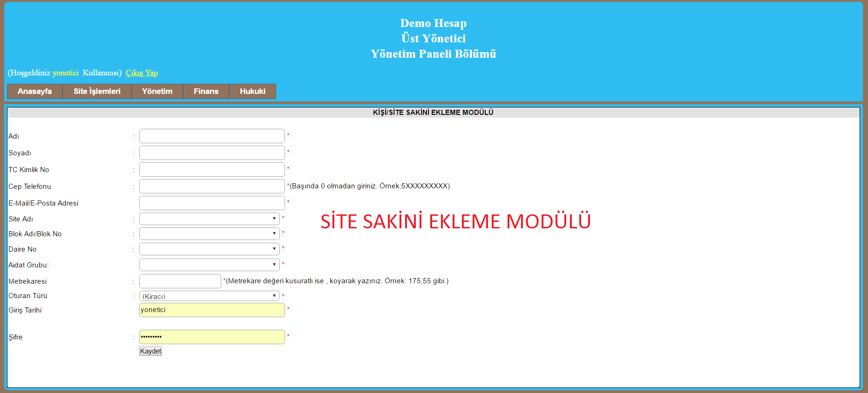Focus the Metrekaresi input box
This screenshot has width=868, height=393.
tap(180, 281)
